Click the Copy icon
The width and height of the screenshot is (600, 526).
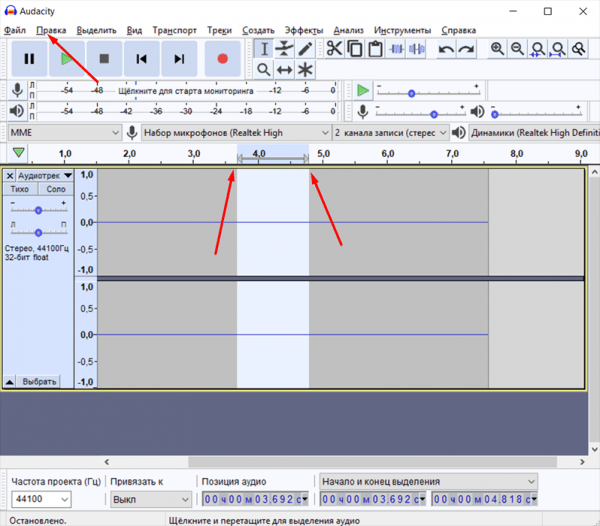point(355,49)
